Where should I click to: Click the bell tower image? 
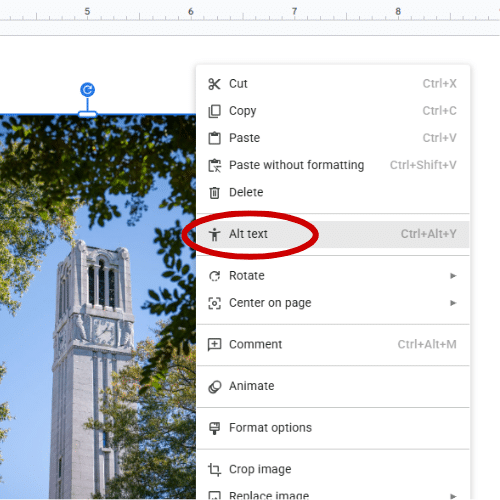click(x=98, y=307)
